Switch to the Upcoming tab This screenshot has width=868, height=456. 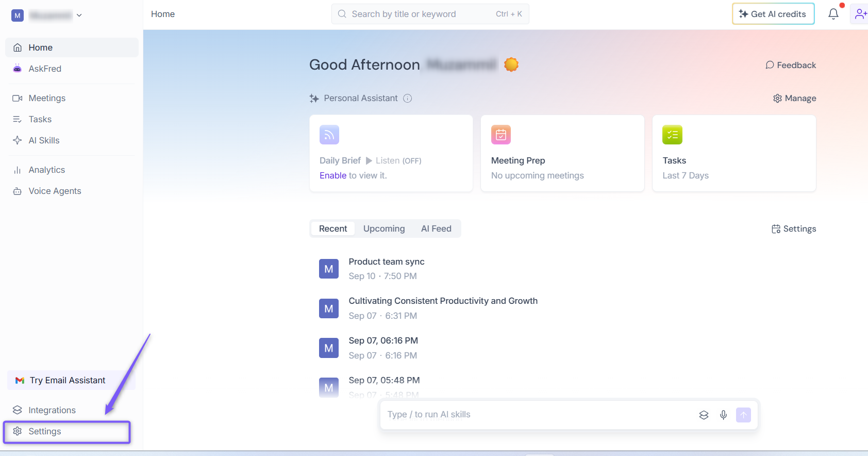pos(384,229)
